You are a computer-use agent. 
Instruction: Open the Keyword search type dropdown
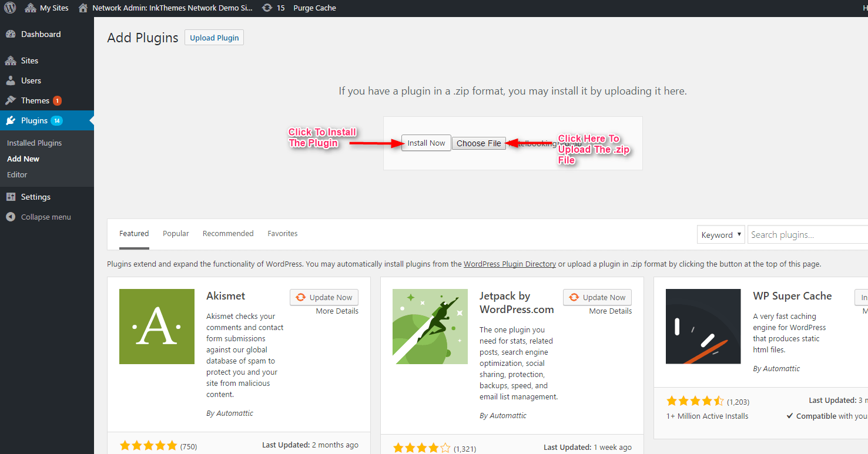721,235
